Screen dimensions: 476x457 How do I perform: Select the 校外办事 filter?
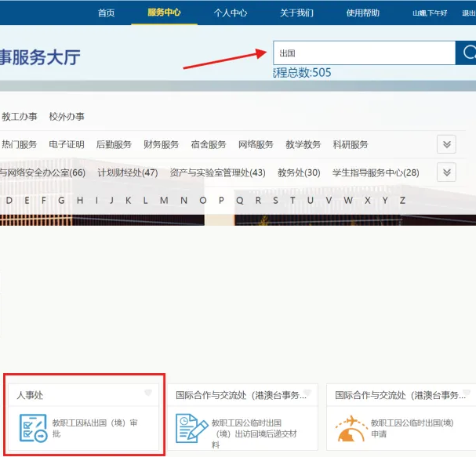[67, 116]
